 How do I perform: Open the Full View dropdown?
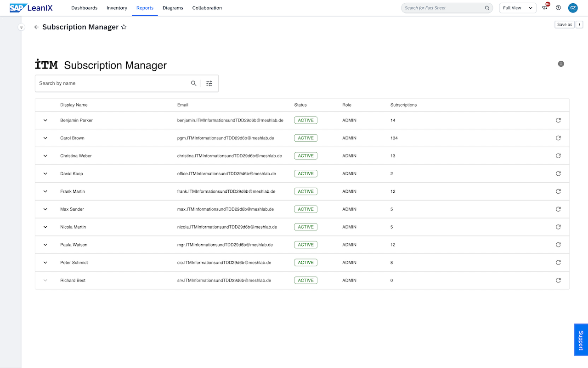pos(518,8)
